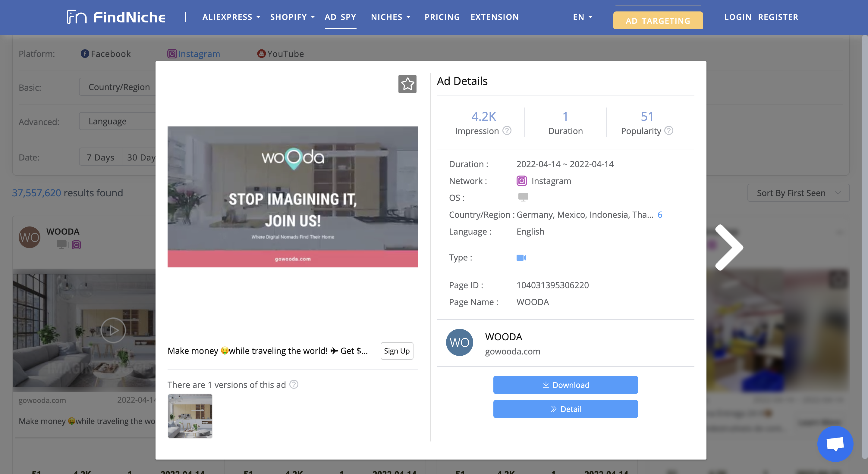This screenshot has width=868, height=474.
Task: Choose 7 Days date range
Action: 100,157
